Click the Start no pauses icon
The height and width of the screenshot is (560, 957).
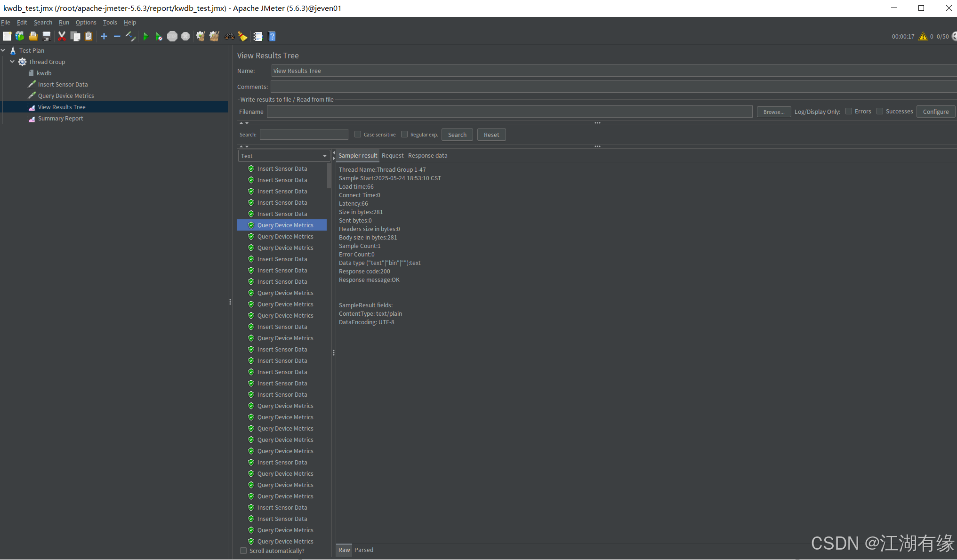(x=159, y=36)
